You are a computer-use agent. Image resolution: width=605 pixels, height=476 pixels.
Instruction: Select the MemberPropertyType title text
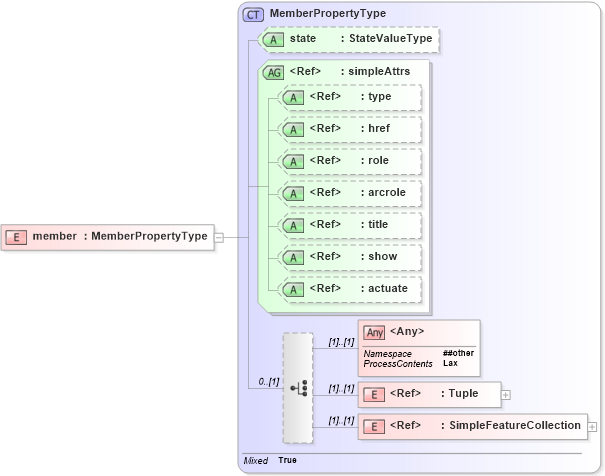click(x=328, y=14)
